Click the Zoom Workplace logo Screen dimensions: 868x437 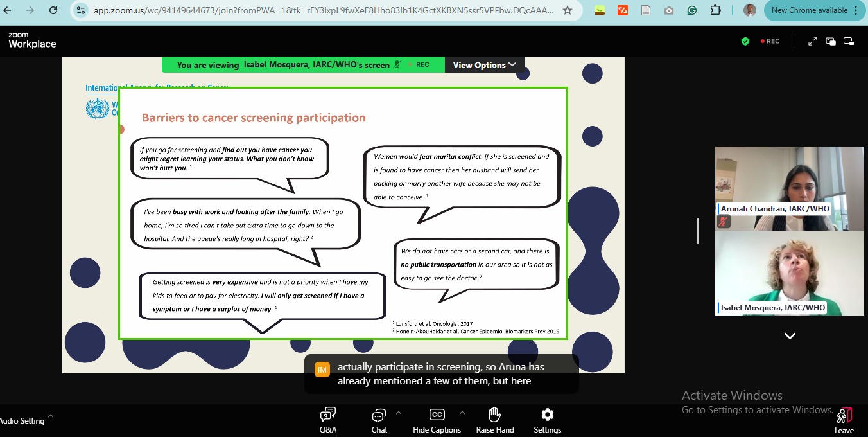point(32,40)
